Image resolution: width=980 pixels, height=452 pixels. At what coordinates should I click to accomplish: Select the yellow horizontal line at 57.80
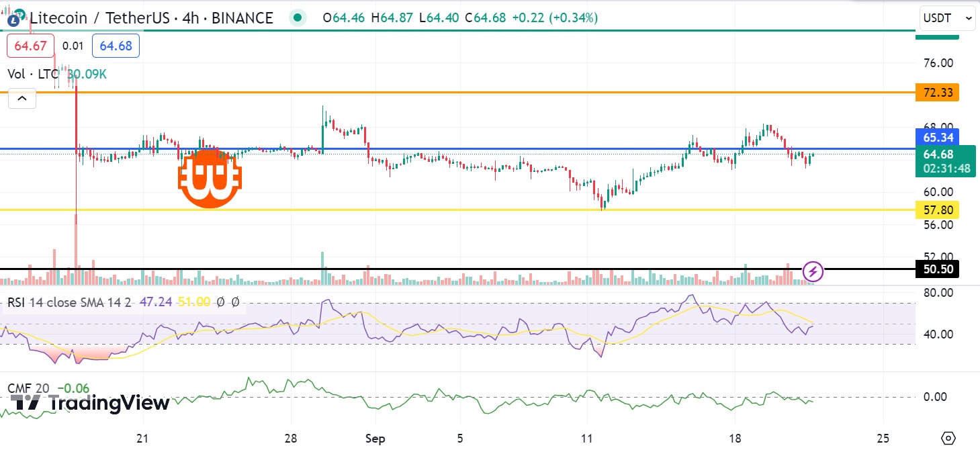click(x=457, y=210)
